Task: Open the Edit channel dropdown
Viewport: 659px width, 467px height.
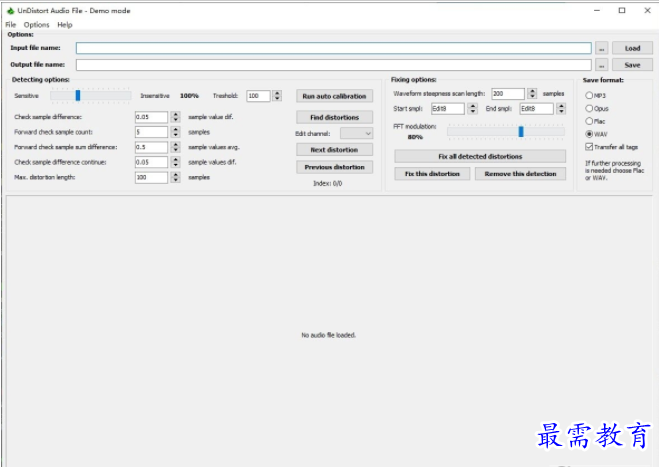Action: coord(356,134)
